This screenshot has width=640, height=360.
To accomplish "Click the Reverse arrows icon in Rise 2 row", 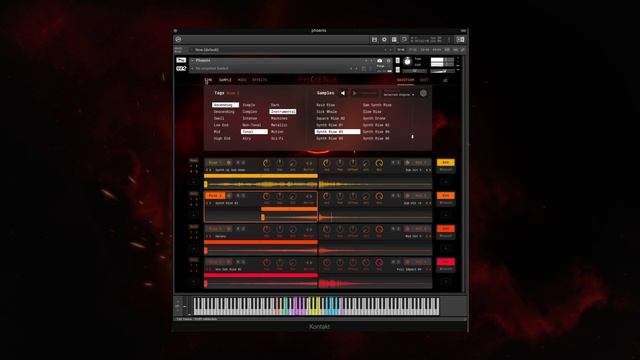I will [x=309, y=196].
